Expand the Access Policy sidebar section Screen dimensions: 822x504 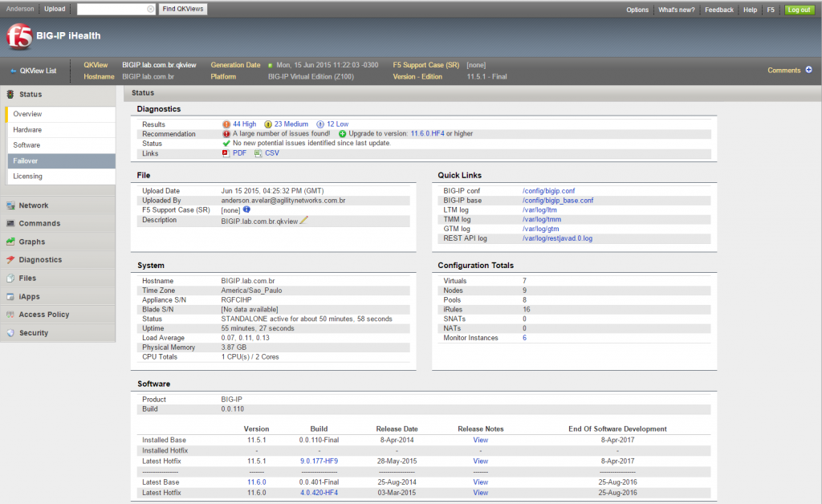pos(9,315)
